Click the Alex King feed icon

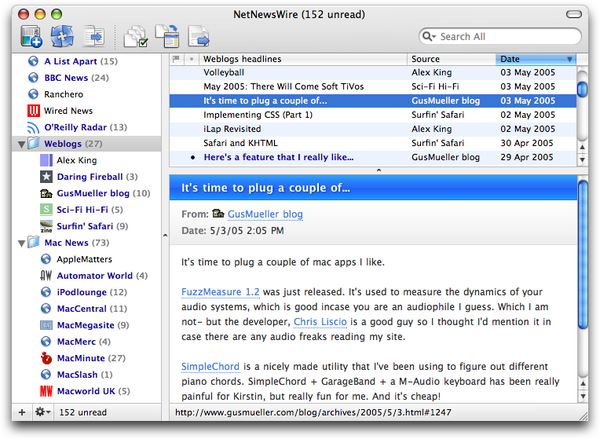[46, 160]
